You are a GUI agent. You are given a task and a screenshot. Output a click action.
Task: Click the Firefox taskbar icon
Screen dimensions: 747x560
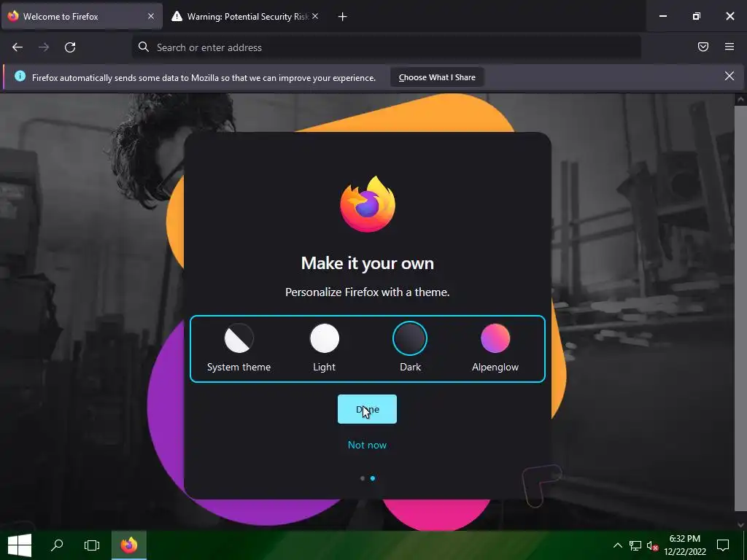(128, 545)
